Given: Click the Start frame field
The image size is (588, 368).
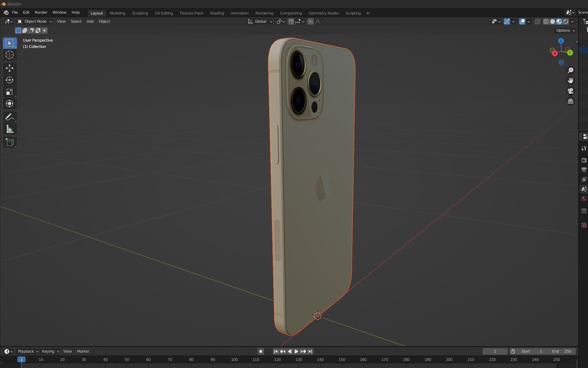Looking at the screenshot, I should 531,351.
